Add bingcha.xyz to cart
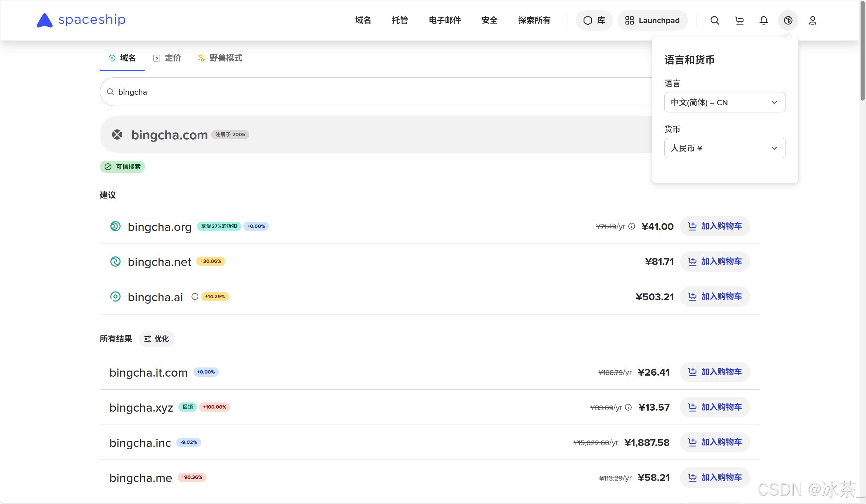Viewport: 866px width, 504px height. pyautogui.click(x=715, y=407)
